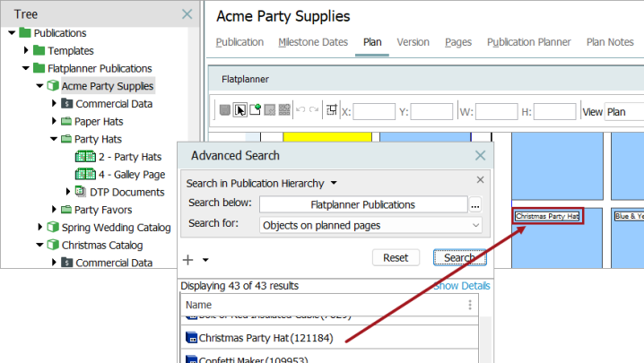The width and height of the screenshot is (644, 363).
Task: Switch to the Milestone Dates tab
Action: pos(313,42)
